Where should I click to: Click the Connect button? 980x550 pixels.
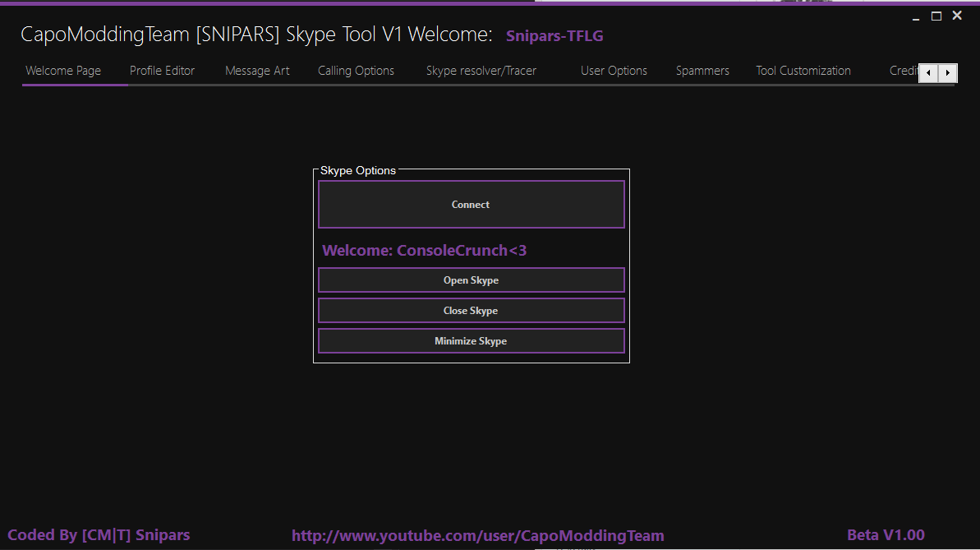tap(472, 205)
